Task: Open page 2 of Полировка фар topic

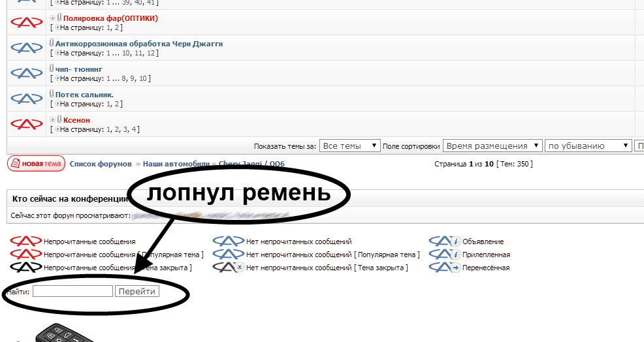Action: point(117,28)
